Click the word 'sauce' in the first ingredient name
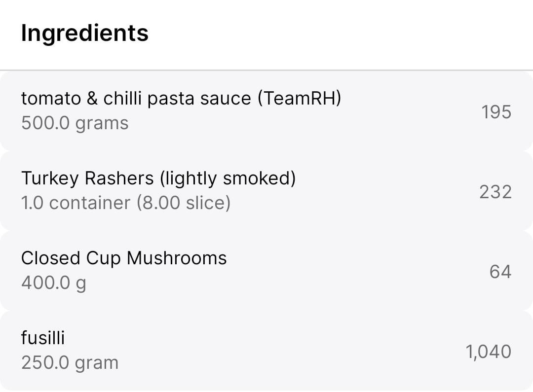The height and width of the screenshot is (392, 533). point(226,99)
